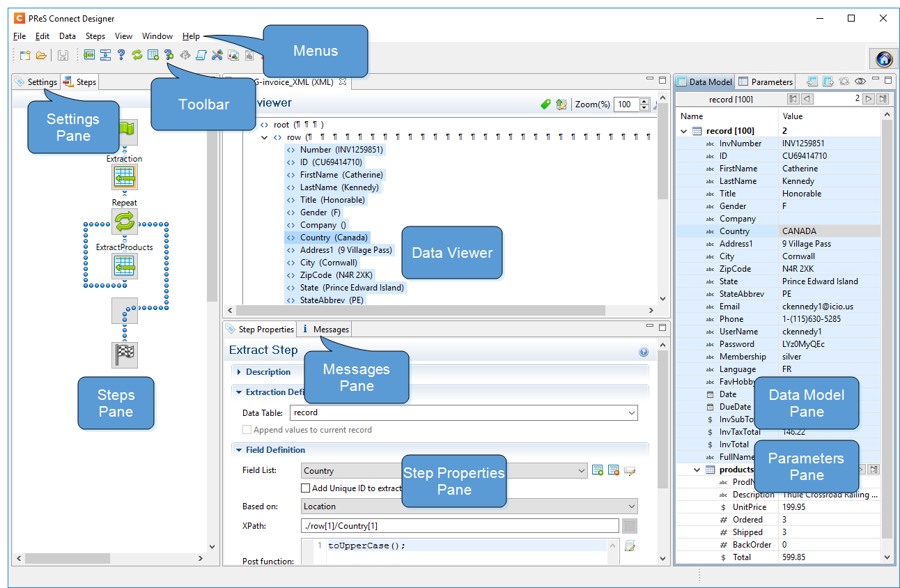This screenshot has height=588, width=900.
Task: Switch to the Steps tab
Action: click(80, 82)
